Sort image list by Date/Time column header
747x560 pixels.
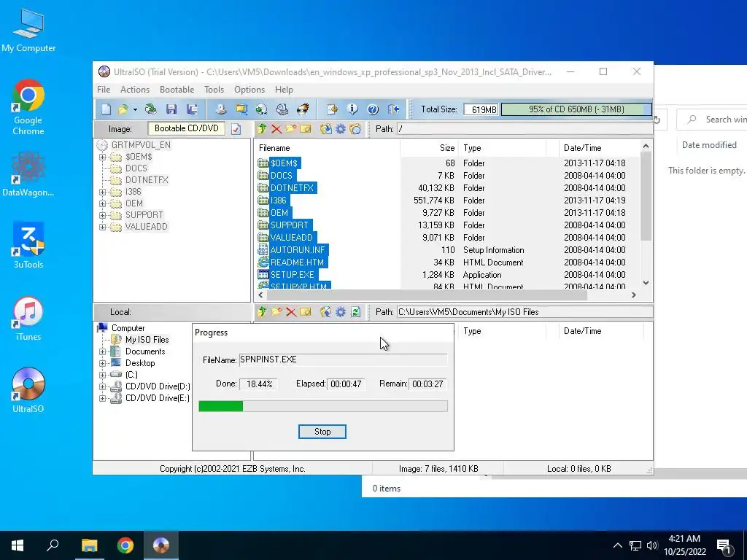click(x=600, y=148)
